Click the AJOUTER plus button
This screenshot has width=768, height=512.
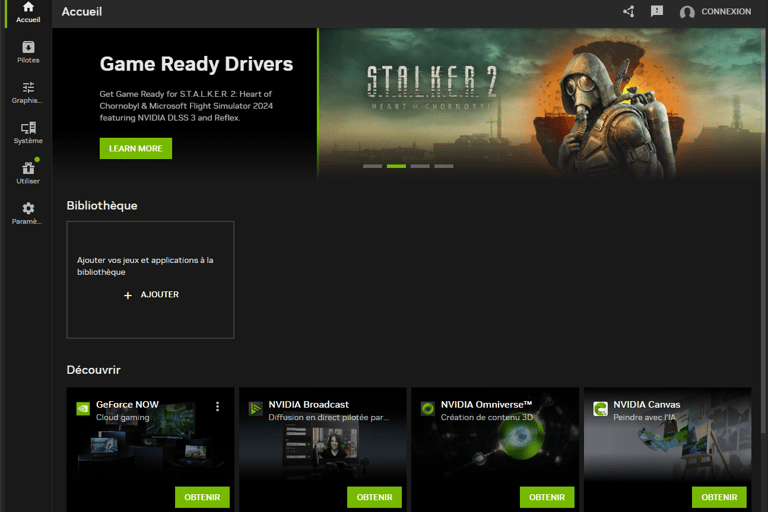point(151,294)
